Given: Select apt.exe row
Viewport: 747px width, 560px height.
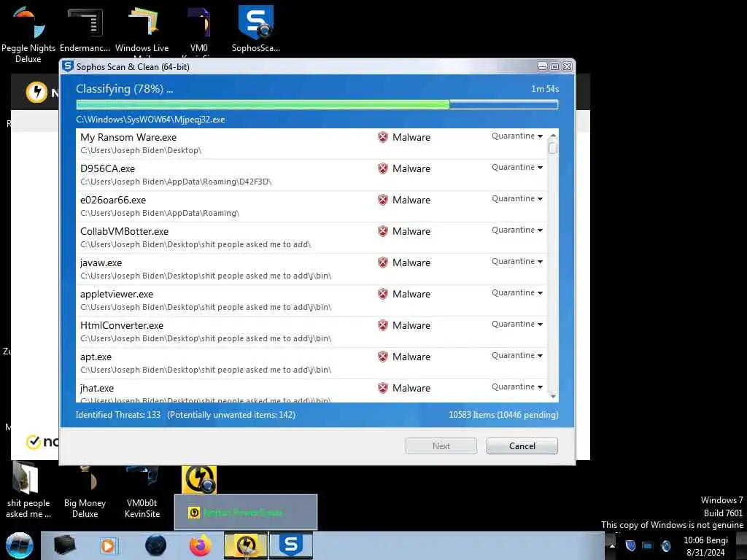Looking at the screenshot, I should pyautogui.click(x=311, y=363).
